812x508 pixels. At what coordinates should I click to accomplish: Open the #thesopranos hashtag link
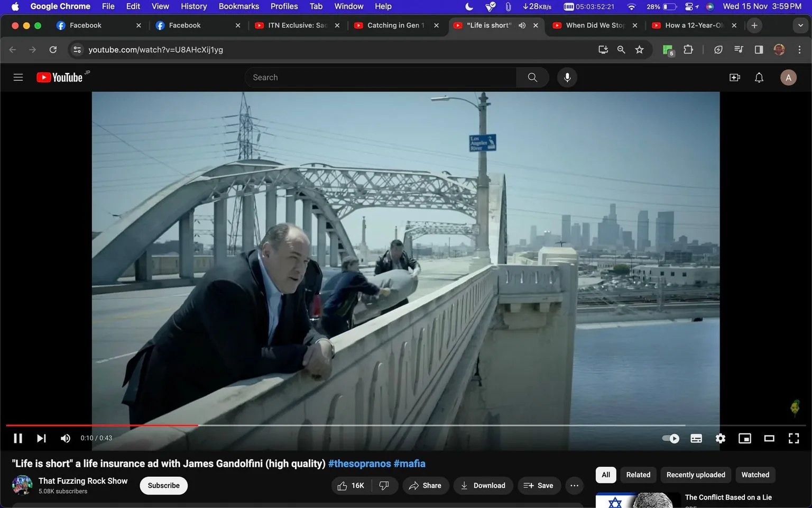[x=359, y=463]
